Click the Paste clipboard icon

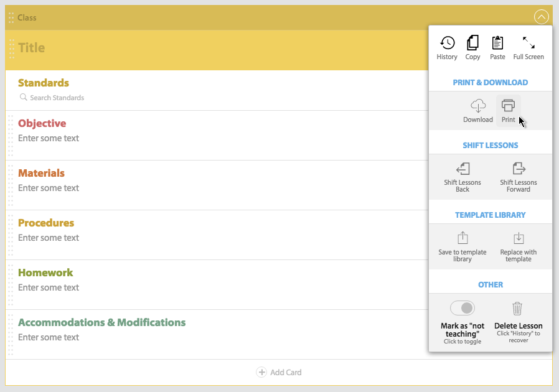497,43
